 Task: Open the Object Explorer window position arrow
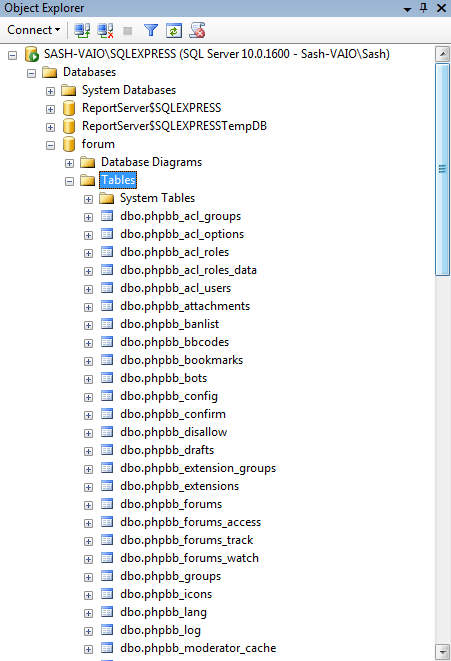(407, 9)
